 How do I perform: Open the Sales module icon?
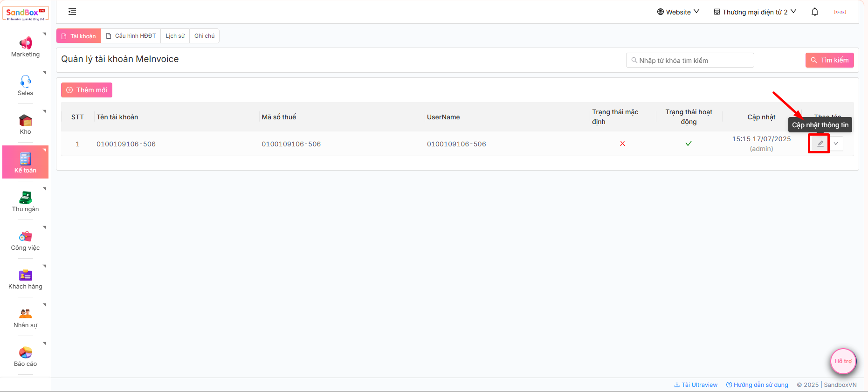[25, 82]
